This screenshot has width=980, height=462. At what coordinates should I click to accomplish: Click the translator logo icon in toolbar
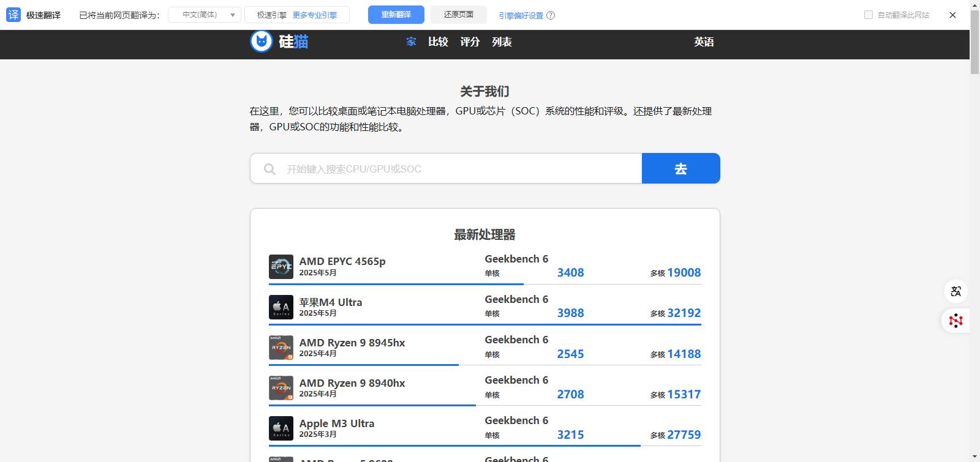point(13,15)
